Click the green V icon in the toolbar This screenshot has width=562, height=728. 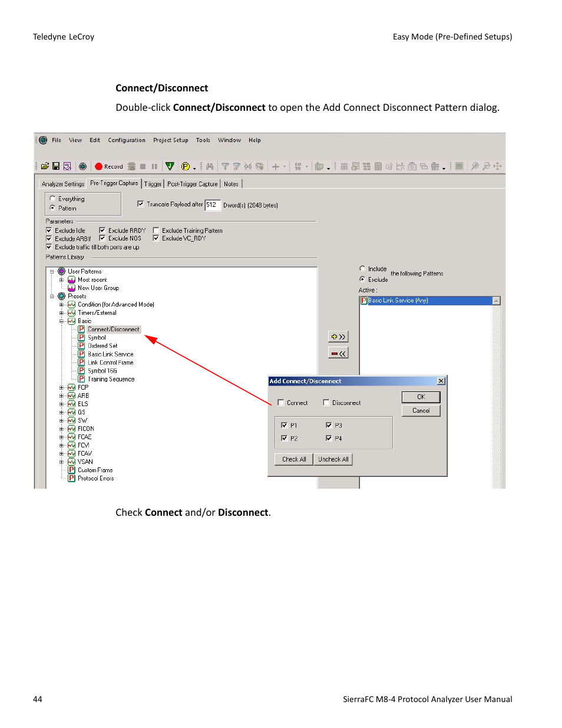170,166
